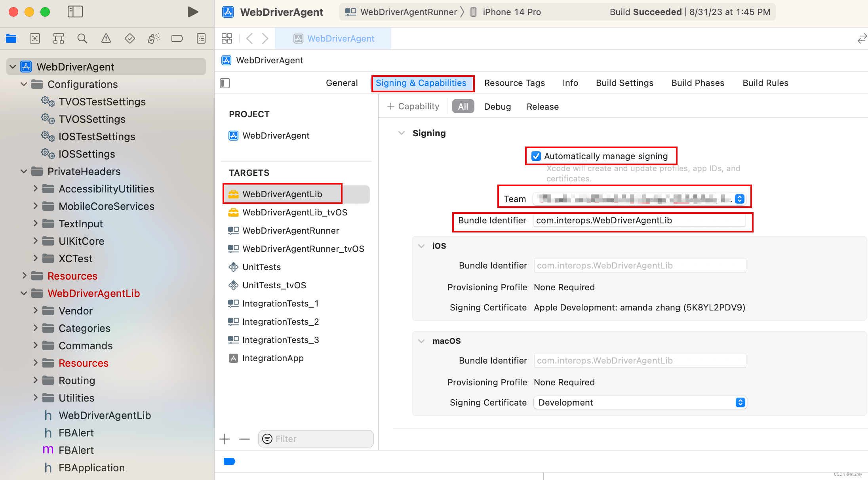Image resolution: width=868 pixels, height=480 pixels.
Task: Open the Source Control navigator icon
Action: click(x=35, y=38)
